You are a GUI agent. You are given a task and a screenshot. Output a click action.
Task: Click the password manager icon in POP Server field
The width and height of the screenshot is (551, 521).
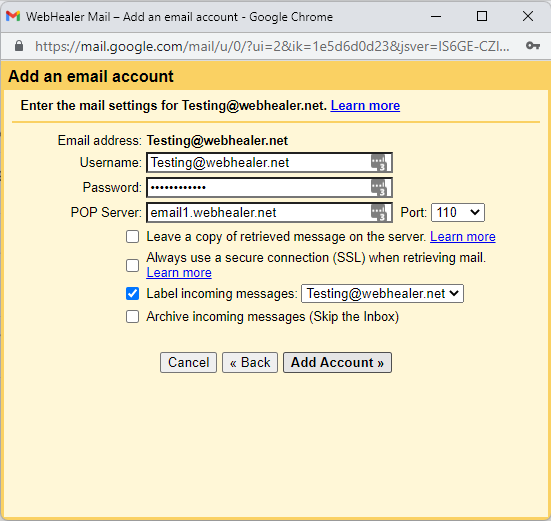coord(379,213)
